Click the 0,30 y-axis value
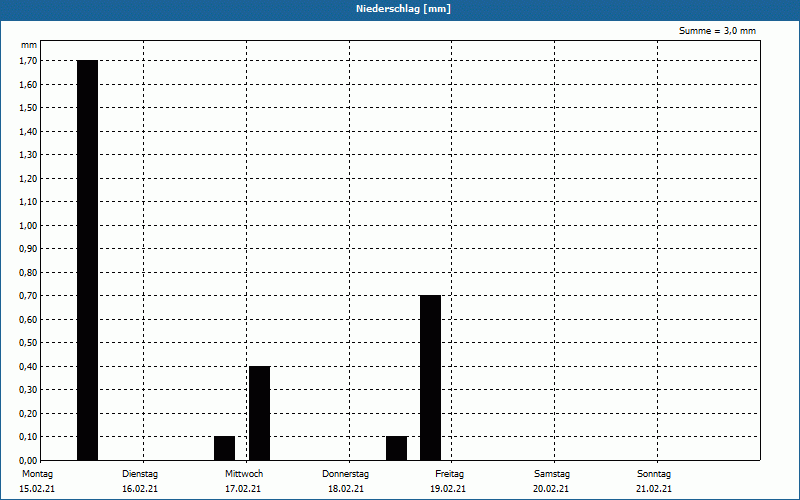 click(x=28, y=389)
